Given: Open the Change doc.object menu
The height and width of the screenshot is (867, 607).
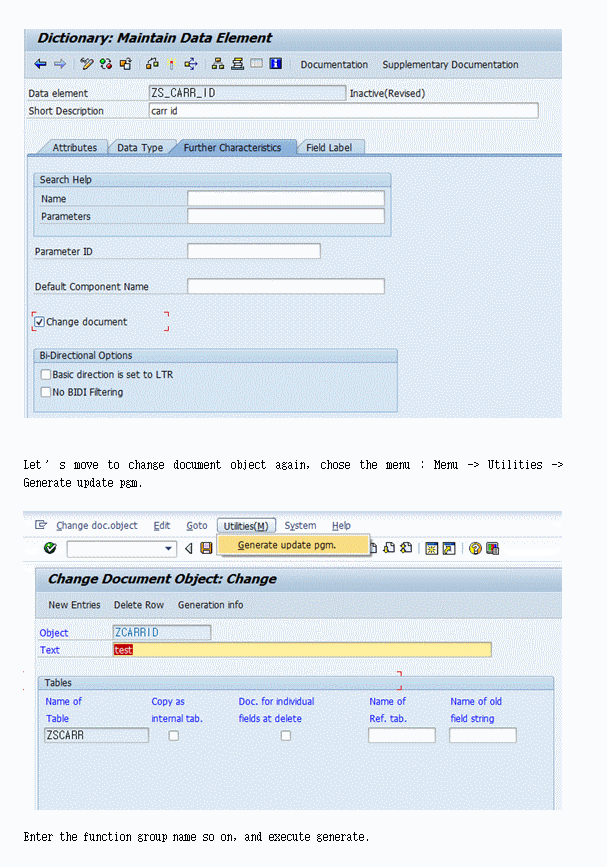Looking at the screenshot, I should point(97,525).
